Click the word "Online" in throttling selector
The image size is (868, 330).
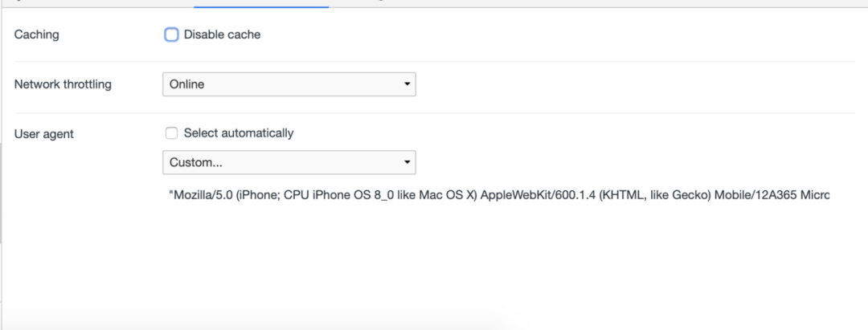tap(187, 84)
